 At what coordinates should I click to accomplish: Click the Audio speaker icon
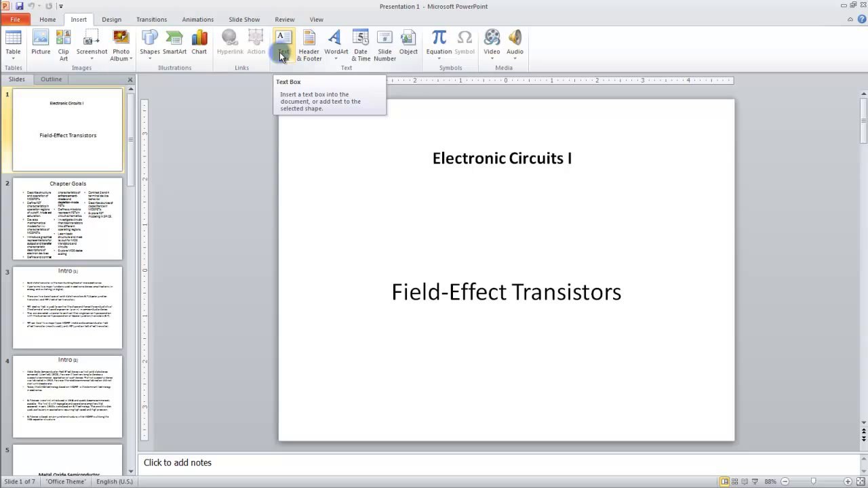point(515,38)
